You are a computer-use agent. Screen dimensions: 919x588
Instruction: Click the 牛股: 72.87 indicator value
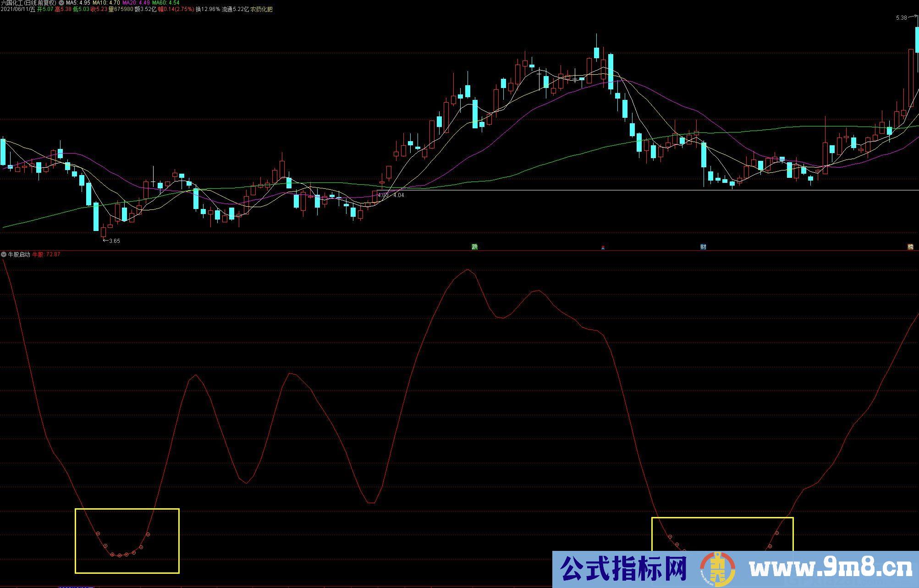46,254
